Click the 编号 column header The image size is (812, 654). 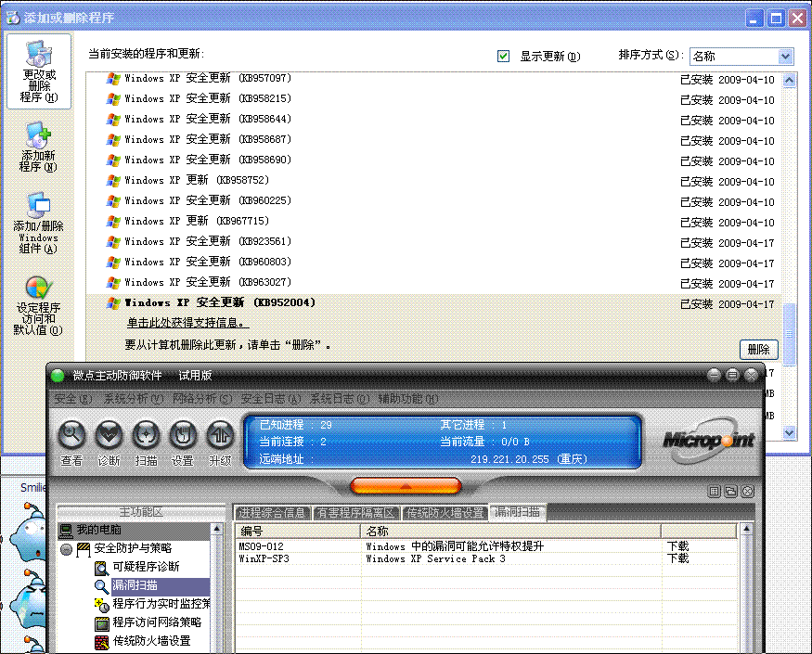tap(298, 531)
